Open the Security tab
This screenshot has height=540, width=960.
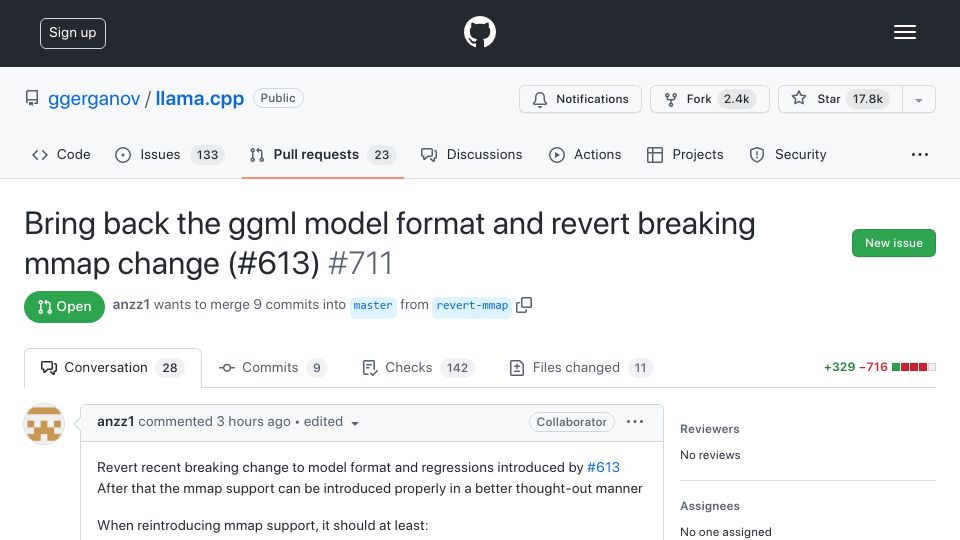pos(788,155)
